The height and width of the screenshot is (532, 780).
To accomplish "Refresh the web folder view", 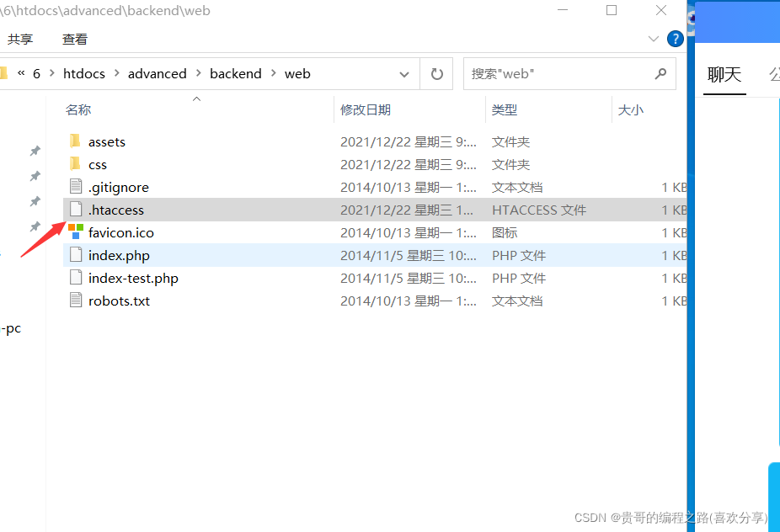I will point(437,74).
